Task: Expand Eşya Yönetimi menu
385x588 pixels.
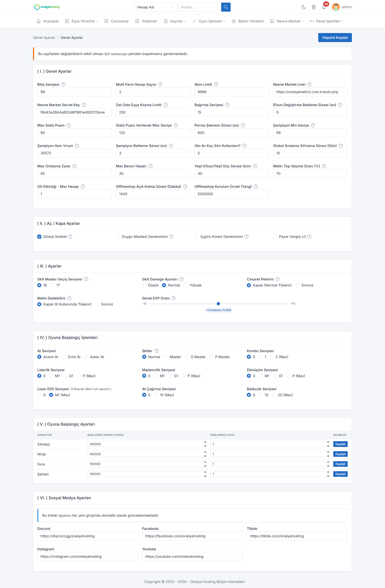Action: point(81,21)
